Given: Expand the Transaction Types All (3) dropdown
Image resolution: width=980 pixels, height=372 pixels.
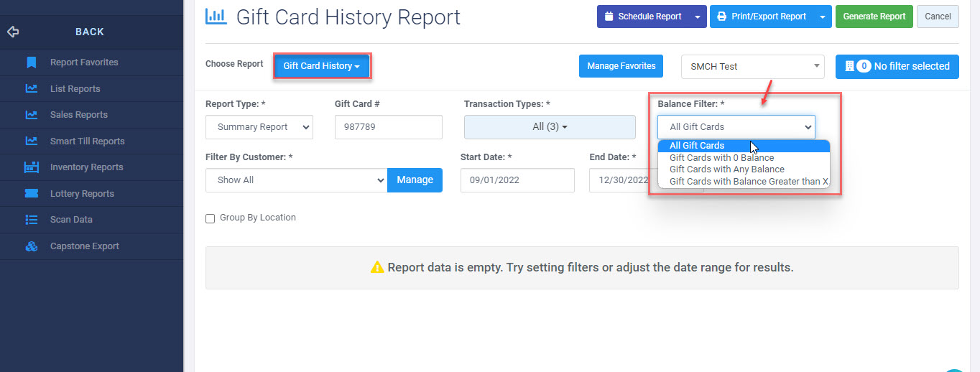Looking at the screenshot, I should point(550,127).
